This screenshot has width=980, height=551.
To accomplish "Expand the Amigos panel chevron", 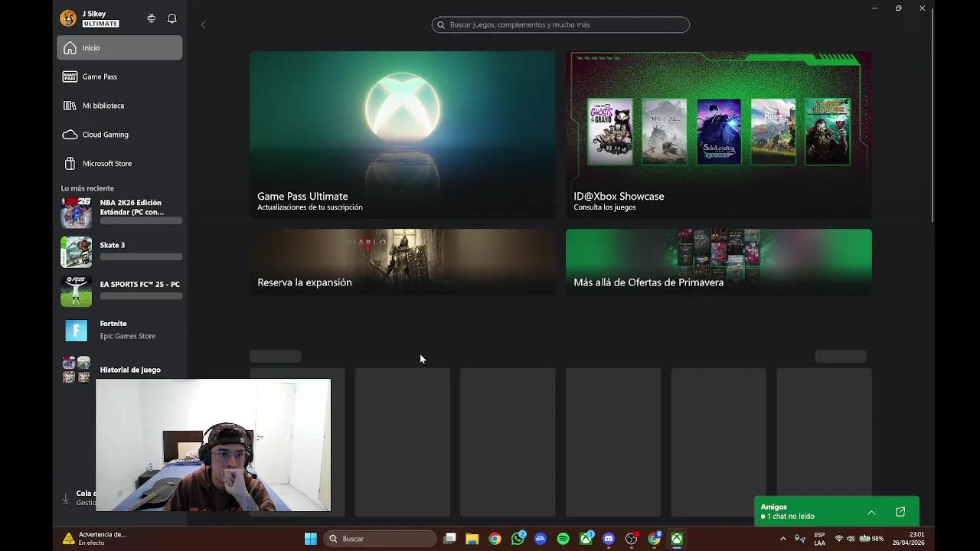I will click(x=871, y=512).
